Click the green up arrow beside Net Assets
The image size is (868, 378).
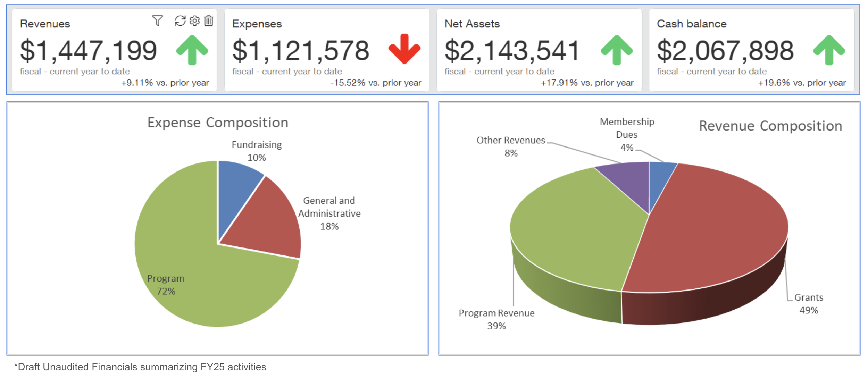click(617, 50)
